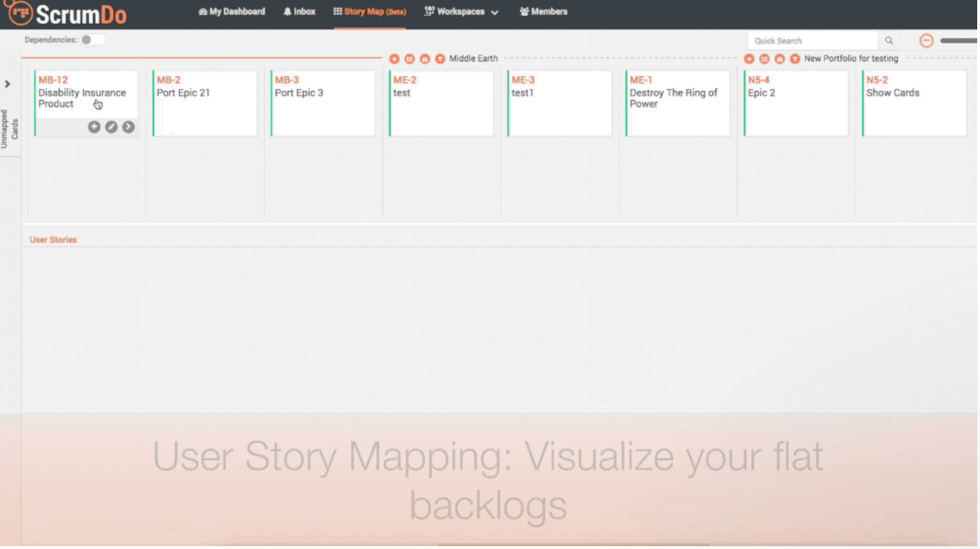Click the magnifier search icon
The height and width of the screenshot is (549, 980).
890,41
